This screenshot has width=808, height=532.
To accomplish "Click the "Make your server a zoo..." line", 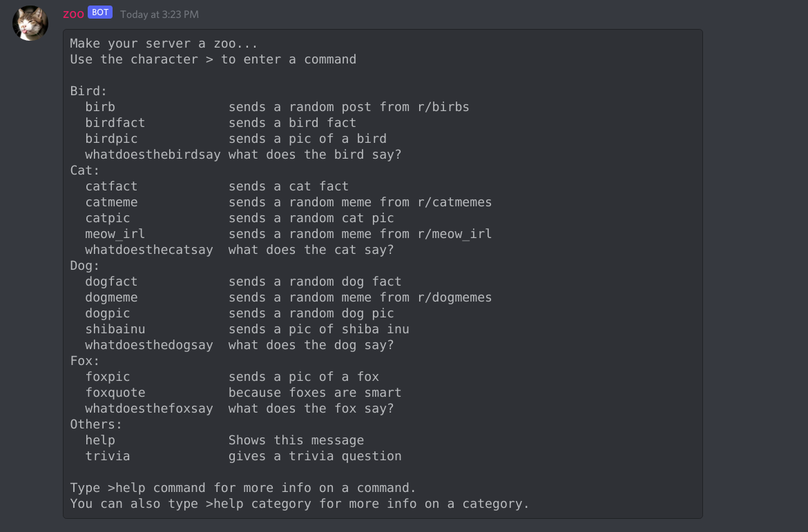I will pos(164,43).
